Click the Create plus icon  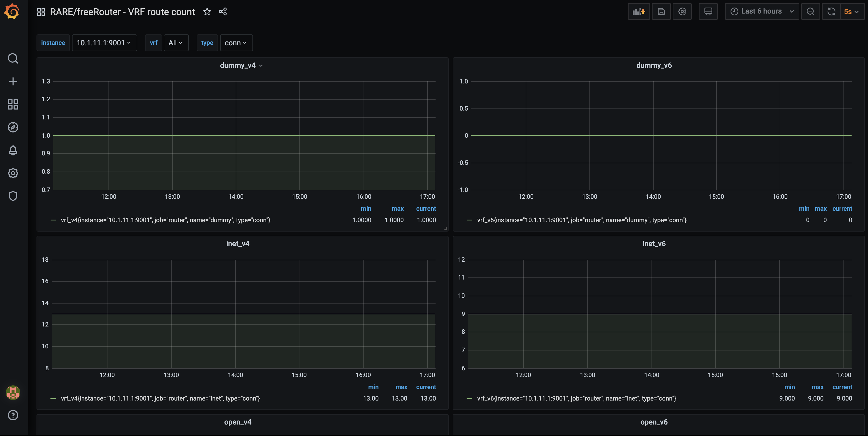coord(13,82)
